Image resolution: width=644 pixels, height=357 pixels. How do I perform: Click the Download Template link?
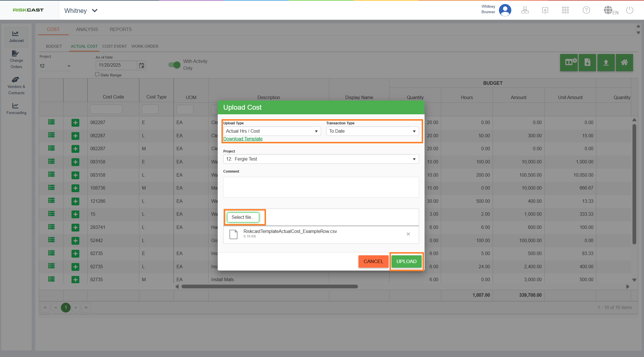pos(243,139)
